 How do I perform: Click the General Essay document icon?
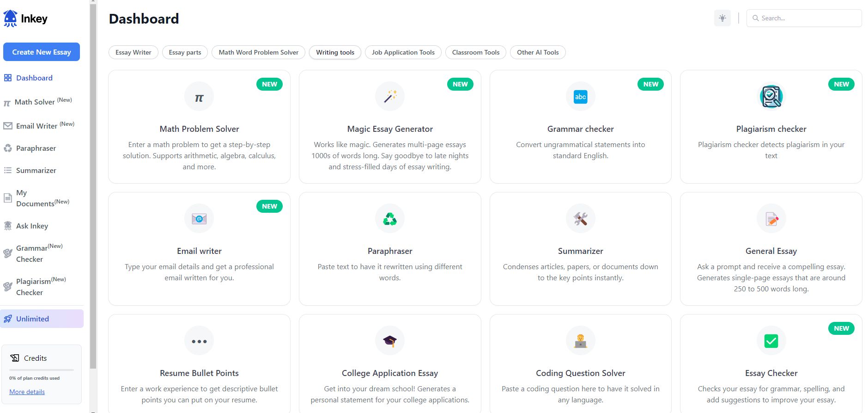click(771, 218)
